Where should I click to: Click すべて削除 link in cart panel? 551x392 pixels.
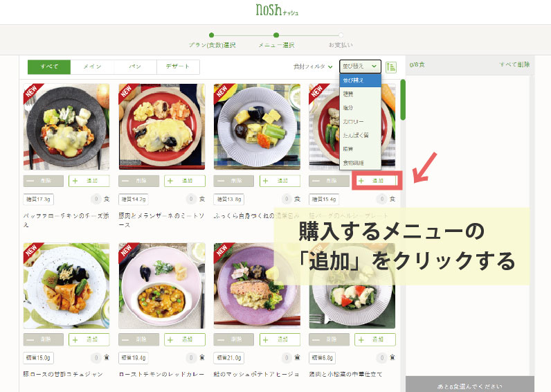[x=514, y=64]
